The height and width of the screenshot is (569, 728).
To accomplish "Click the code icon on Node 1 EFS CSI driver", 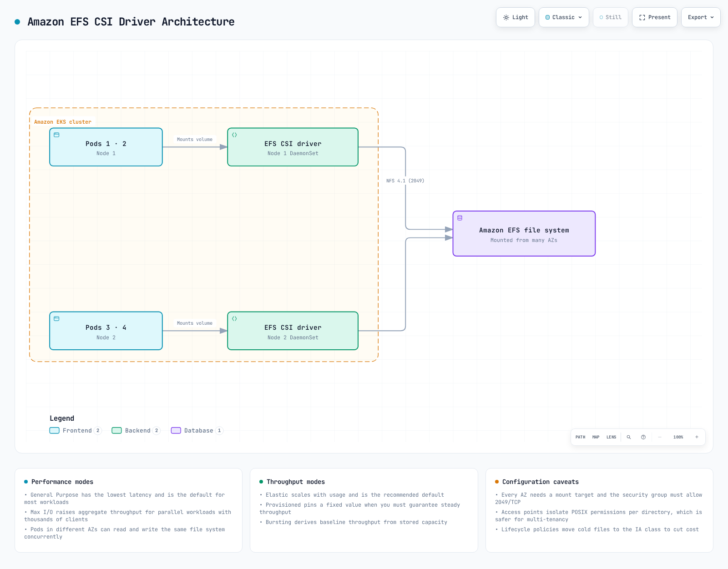I will tap(234, 135).
